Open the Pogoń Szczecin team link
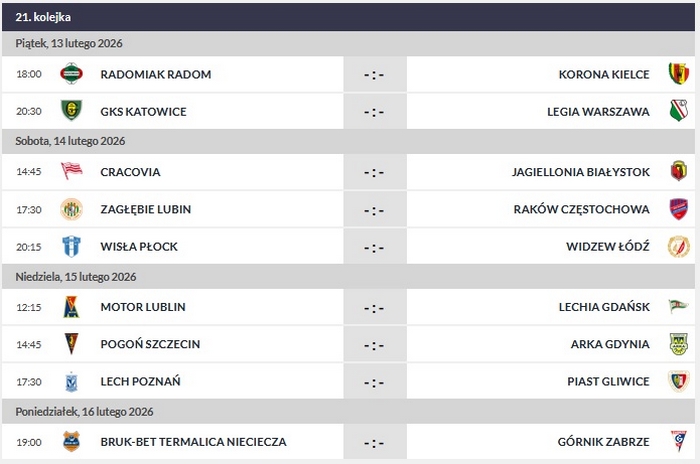This screenshot has width=700, height=464. click(150, 344)
